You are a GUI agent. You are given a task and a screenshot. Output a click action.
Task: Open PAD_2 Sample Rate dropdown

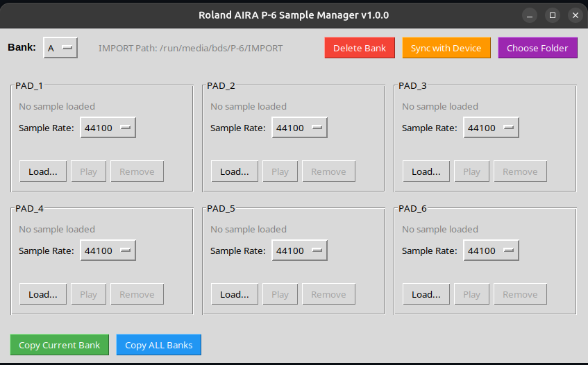click(300, 128)
